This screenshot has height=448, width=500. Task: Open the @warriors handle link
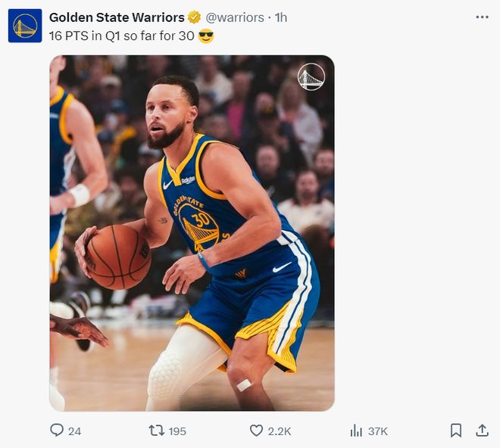(235, 17)
